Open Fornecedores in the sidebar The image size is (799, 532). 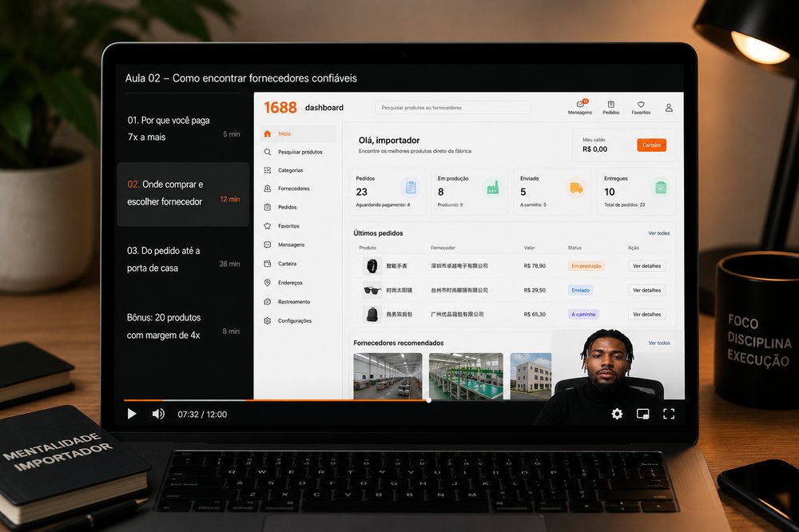298,189
